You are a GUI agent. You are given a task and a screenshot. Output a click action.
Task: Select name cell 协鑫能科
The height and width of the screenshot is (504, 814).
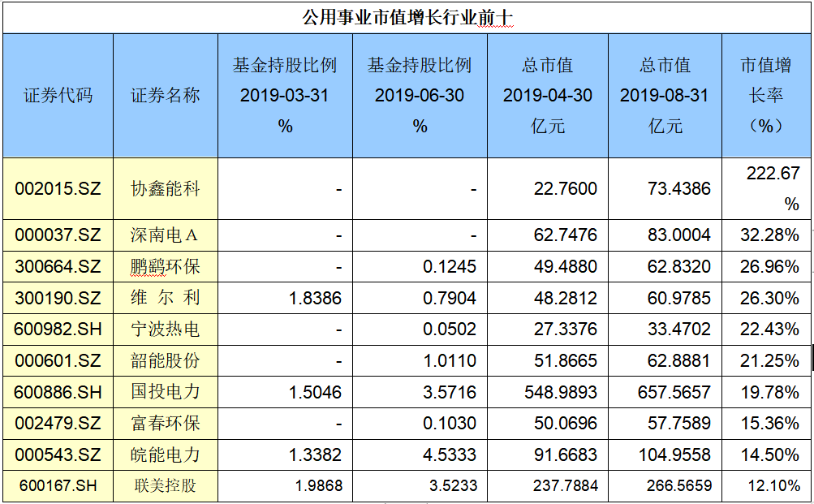coord(165,188)
